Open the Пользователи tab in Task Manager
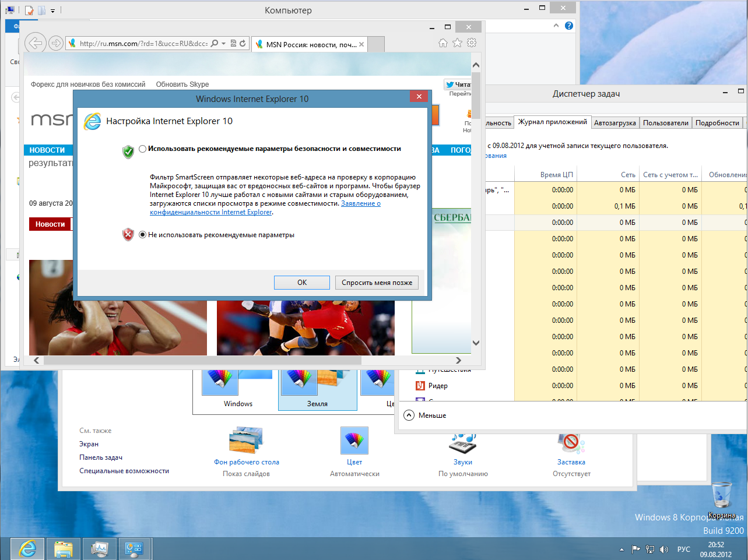Viewport: 748px width, 560px height. [666, 123]
